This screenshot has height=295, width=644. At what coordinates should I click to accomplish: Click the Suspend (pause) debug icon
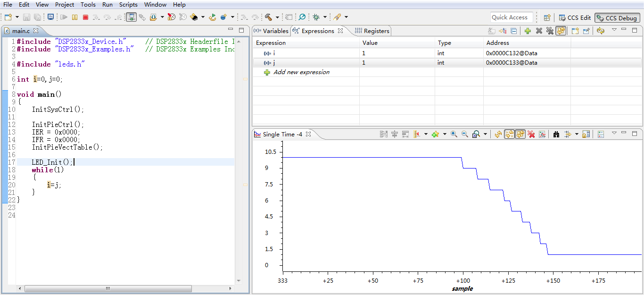click(x=74, y=17)
